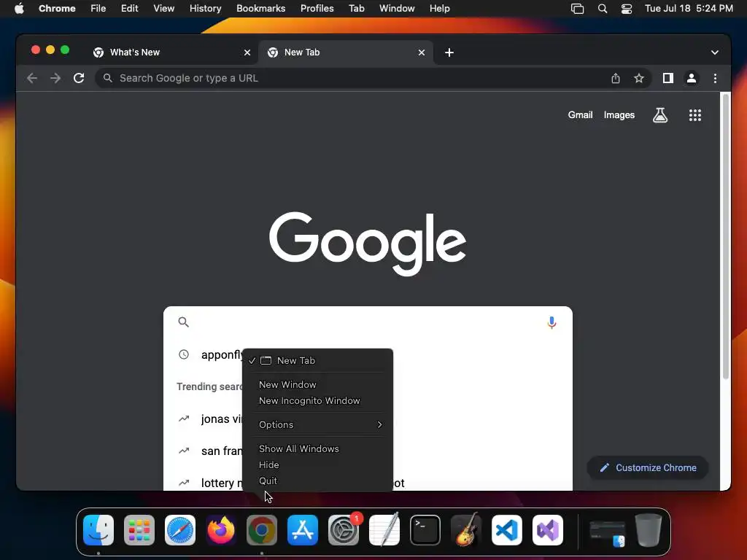Open the profile avatar icon

[692, 78]
